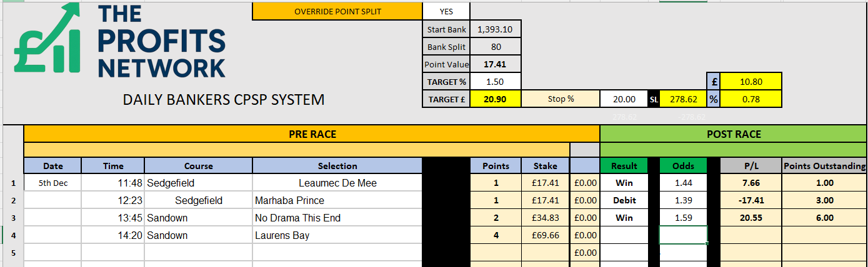Viewport: 868px width, 267px height.
Task: Click the green POST RACE header
Action: [734, 134]
